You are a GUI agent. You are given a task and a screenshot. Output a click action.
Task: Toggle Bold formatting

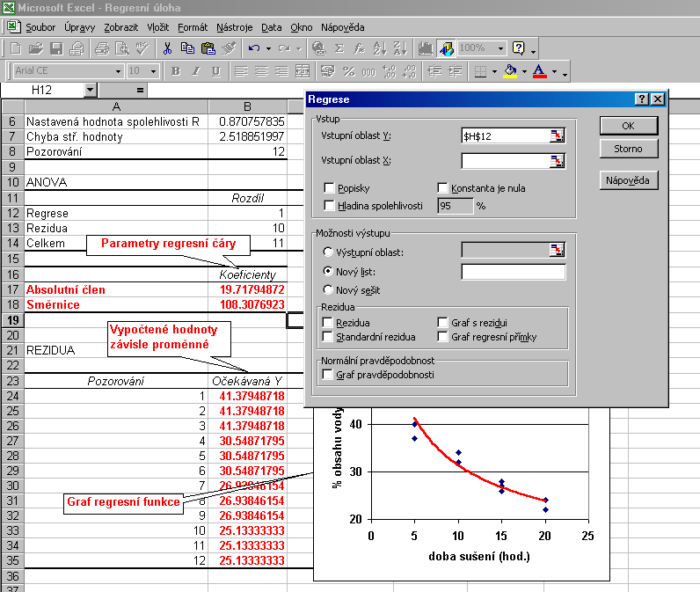(x=176, y=71)
